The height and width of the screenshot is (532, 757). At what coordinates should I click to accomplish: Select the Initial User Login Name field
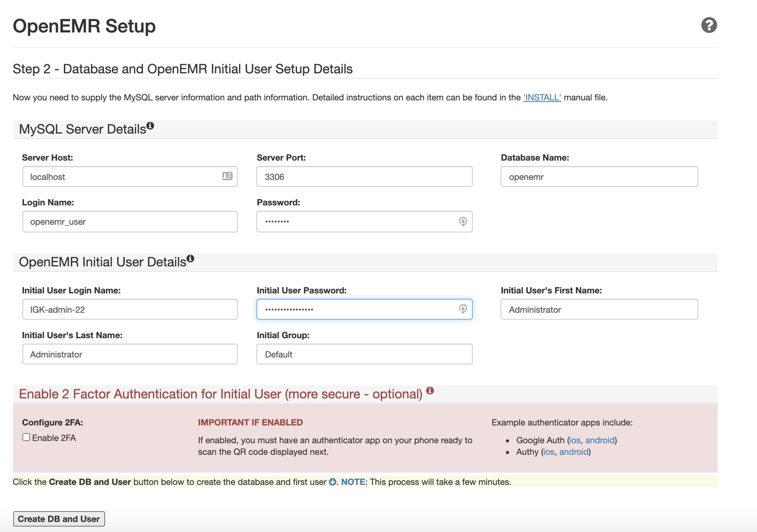point(130,309)
